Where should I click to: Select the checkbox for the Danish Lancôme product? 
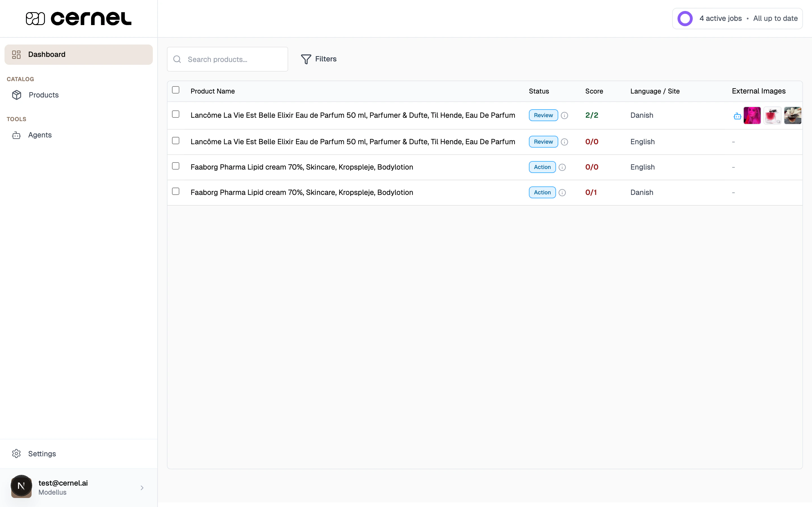tap(176, 114)
